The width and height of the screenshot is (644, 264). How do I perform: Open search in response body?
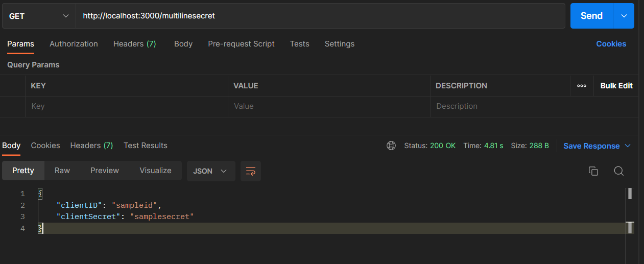coord(618,171)
